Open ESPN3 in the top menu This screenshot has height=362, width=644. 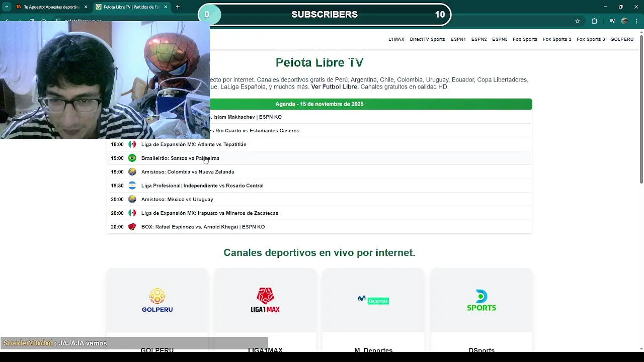pos(500,39)
